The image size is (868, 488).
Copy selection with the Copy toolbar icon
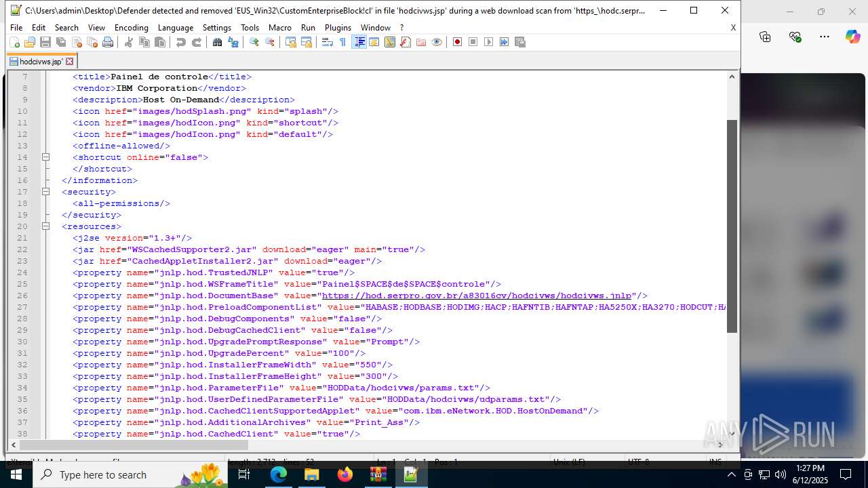point(144,42)
